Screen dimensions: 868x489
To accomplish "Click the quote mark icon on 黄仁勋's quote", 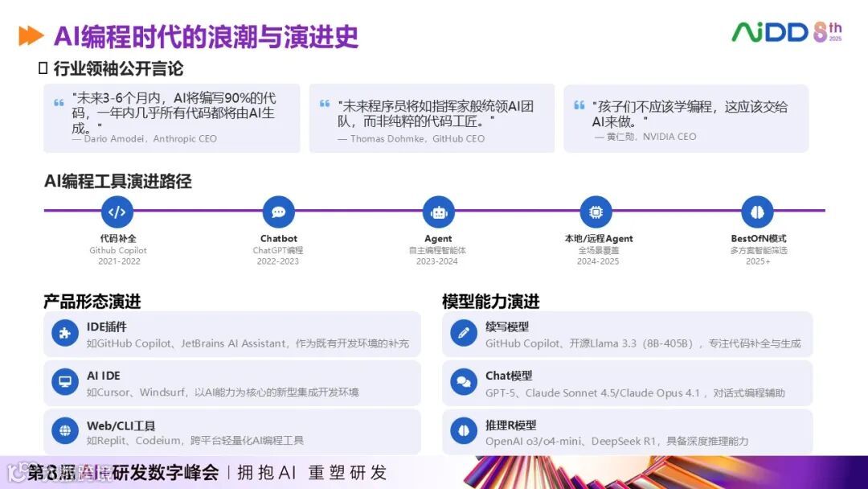I will 579,105.
